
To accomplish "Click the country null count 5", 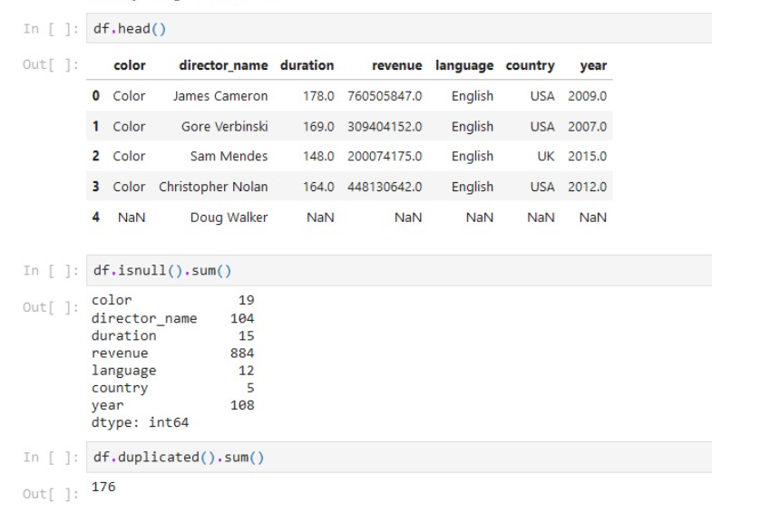I will [250, 388].
